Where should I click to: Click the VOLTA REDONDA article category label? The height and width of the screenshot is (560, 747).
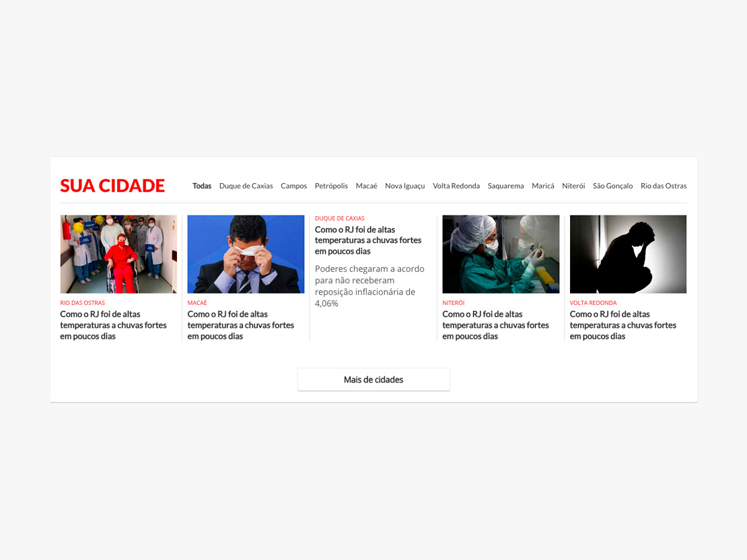593,303
